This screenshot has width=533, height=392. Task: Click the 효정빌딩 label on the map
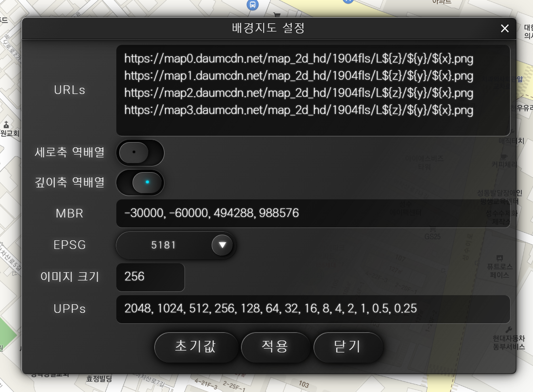(x=99, y=378)
